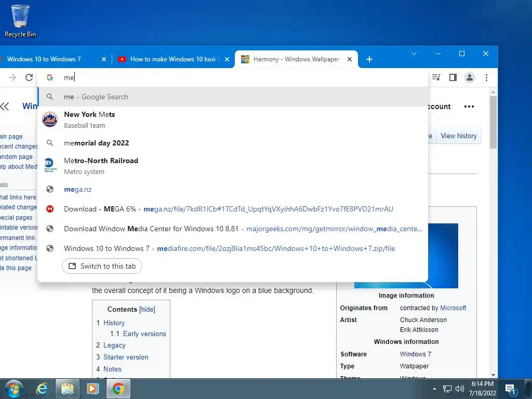
Task: Open Chrome's three-dot menu
Action: 486,77
